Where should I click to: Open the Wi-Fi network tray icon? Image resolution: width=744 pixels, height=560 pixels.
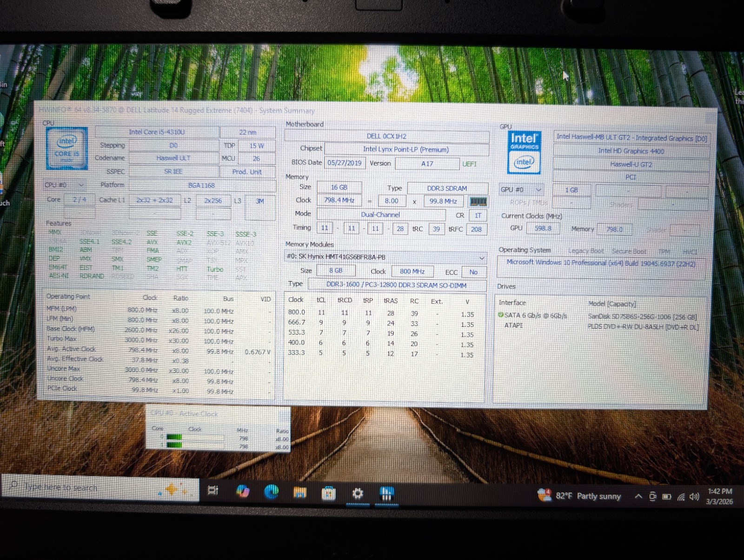681,497
